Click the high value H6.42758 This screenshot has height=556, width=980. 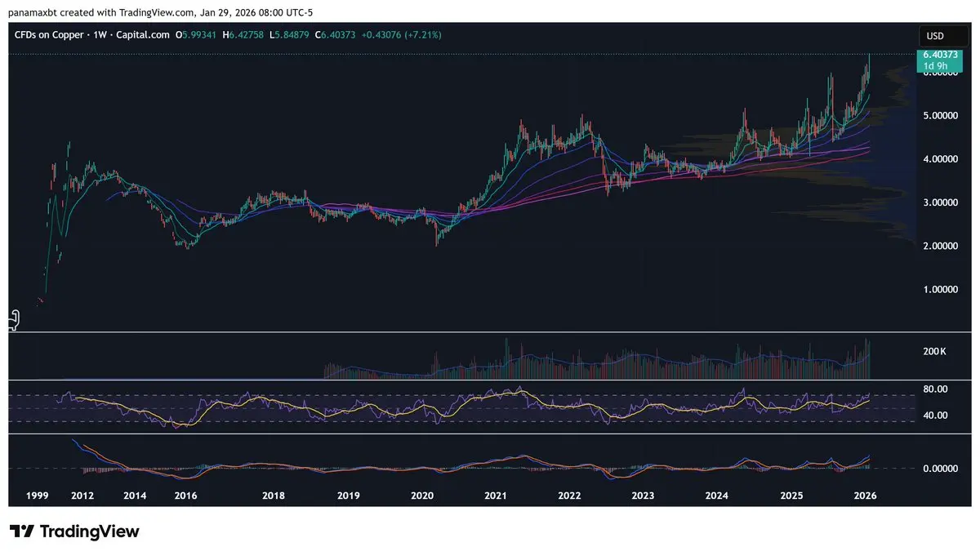point(243,35)
